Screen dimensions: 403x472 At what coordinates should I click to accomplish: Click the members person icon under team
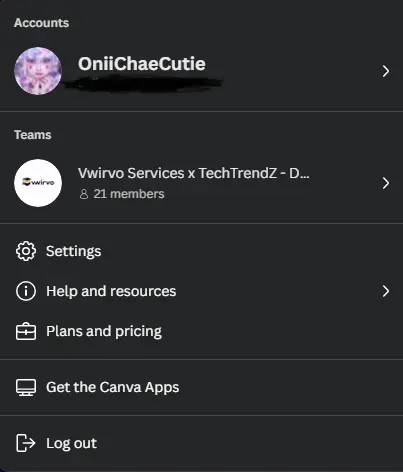pyautogui.click(x=84, y=194)
